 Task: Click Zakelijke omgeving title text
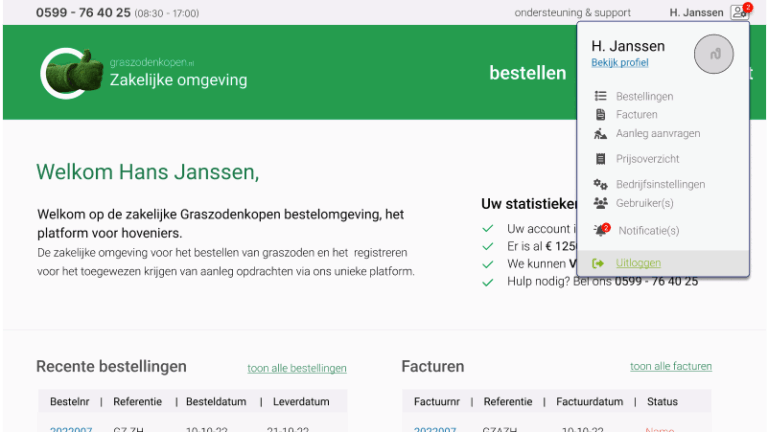pyautogui.click(x=178, y=80)
